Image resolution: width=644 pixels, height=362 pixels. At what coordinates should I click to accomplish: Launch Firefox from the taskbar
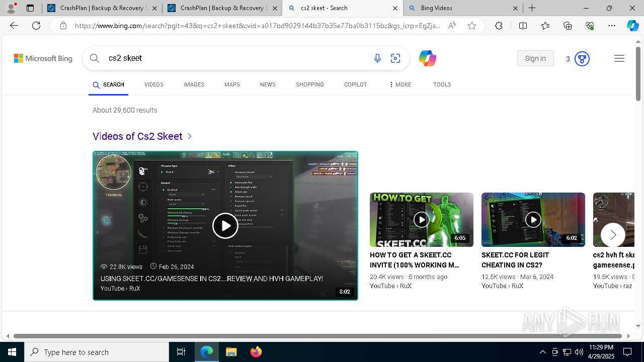[x=256, y=352]
